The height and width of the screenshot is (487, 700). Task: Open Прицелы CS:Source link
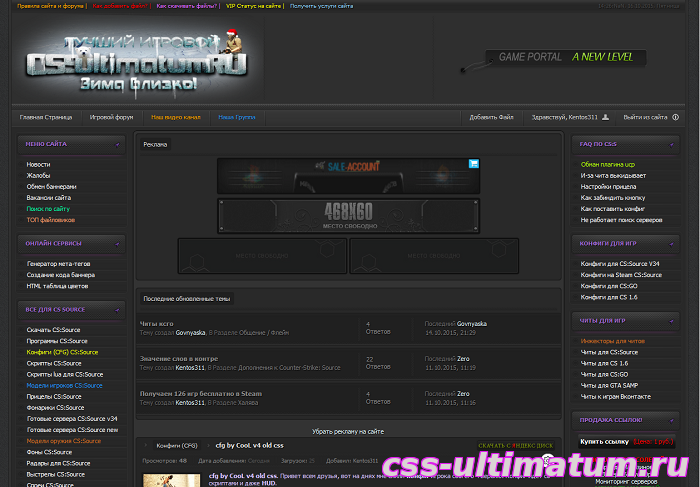click(54, 397)
